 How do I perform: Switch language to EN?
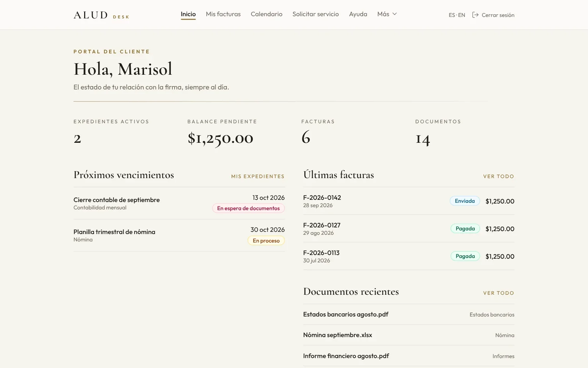(462, 15)
